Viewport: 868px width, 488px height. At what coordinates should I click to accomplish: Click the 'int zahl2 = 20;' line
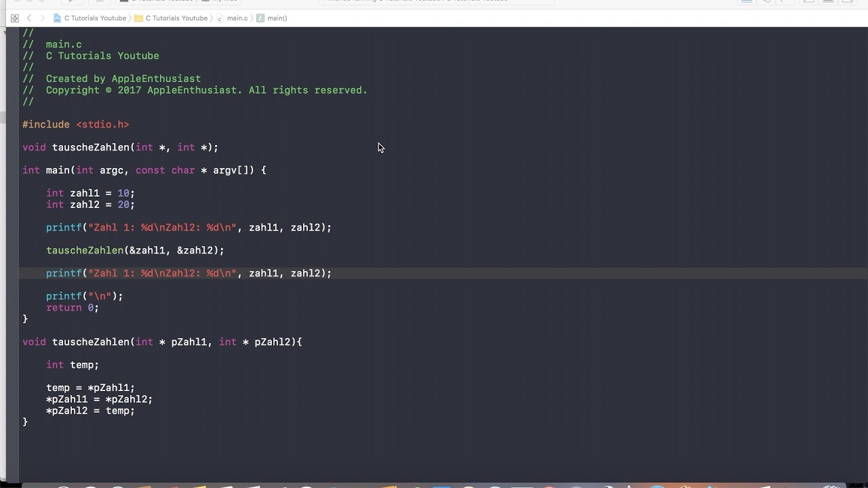[91, 205]
